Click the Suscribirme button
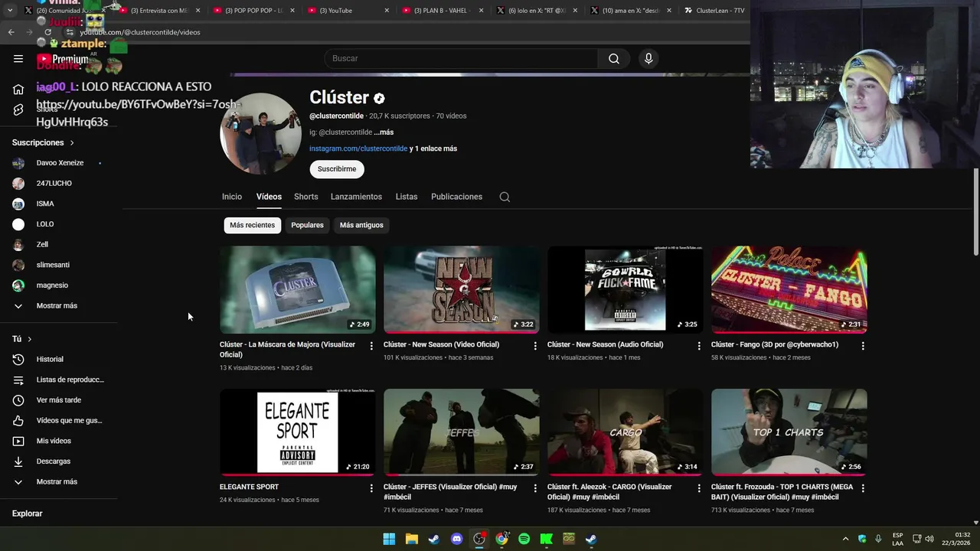The image size is (980, 551). tap(337, 169)
